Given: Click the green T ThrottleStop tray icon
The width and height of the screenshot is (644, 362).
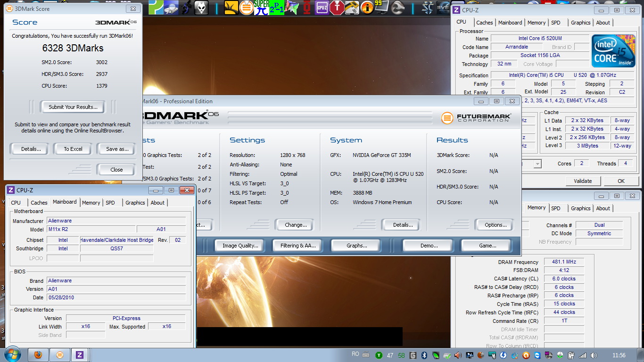Looking at the screenshot, I should point(379,355).
